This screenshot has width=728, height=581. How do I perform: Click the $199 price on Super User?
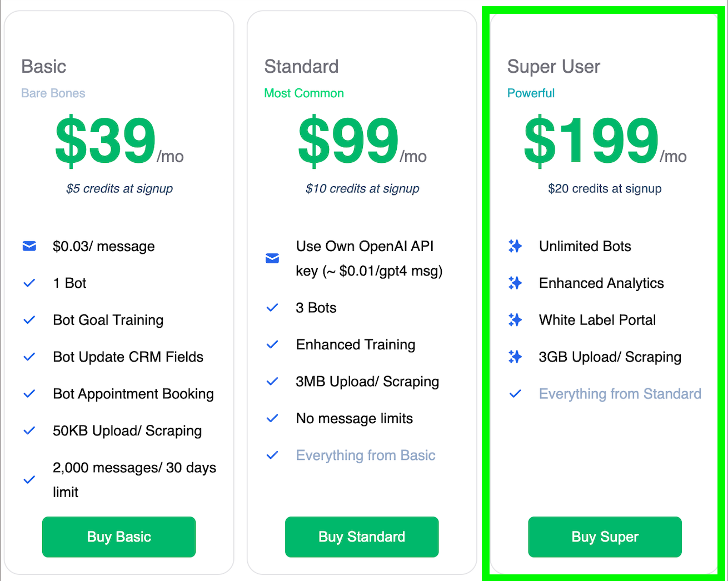pyautogui.click(x=591, y=141)
